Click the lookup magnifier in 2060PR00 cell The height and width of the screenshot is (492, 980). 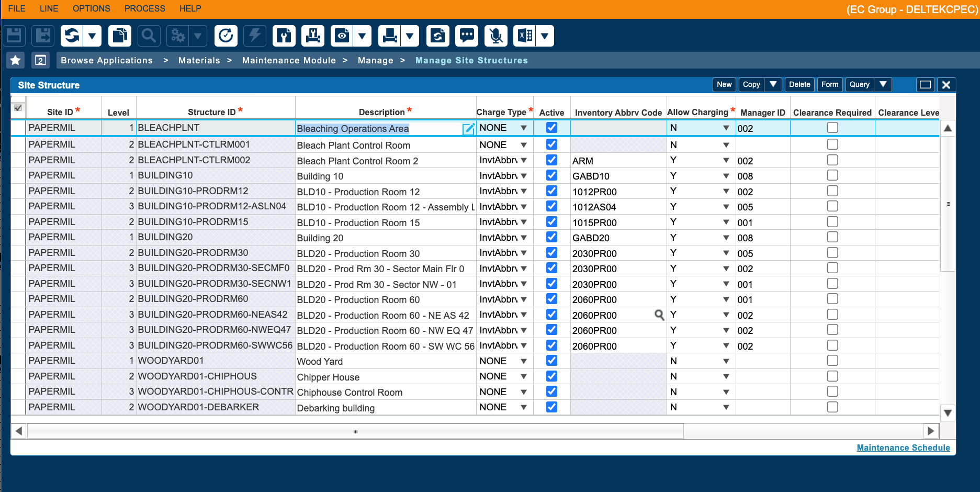(659, 315)
